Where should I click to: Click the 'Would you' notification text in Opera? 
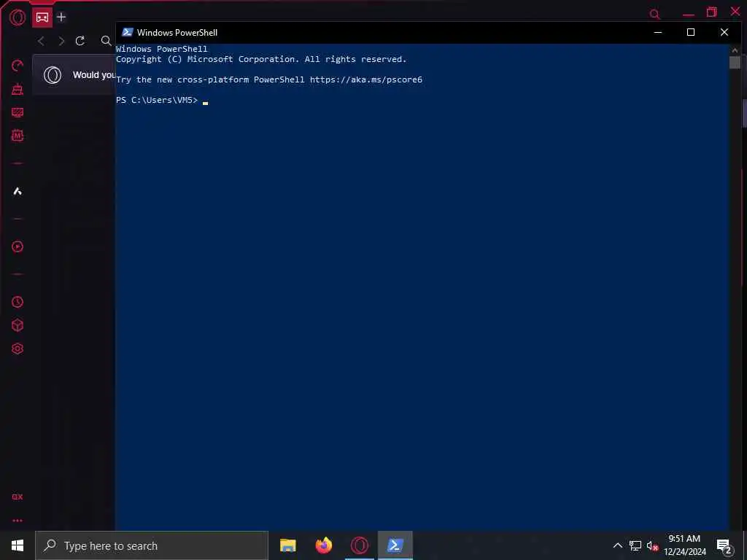(x=94, y=75)
